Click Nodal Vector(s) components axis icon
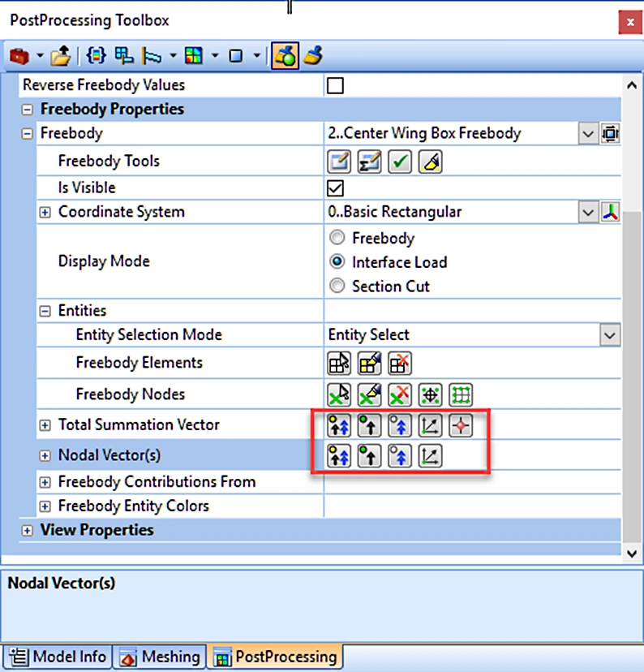 coord(431,455)
